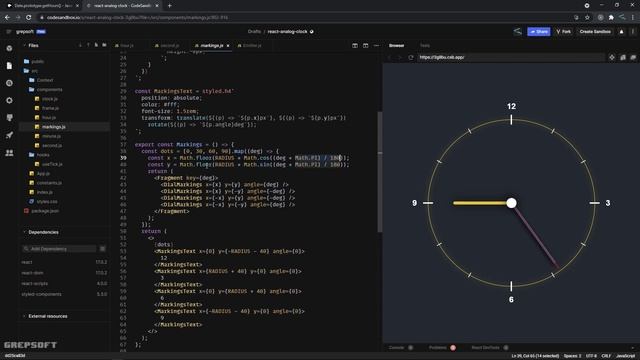Open second.js in file tree
640x360 pixels.
pos(52,146)
